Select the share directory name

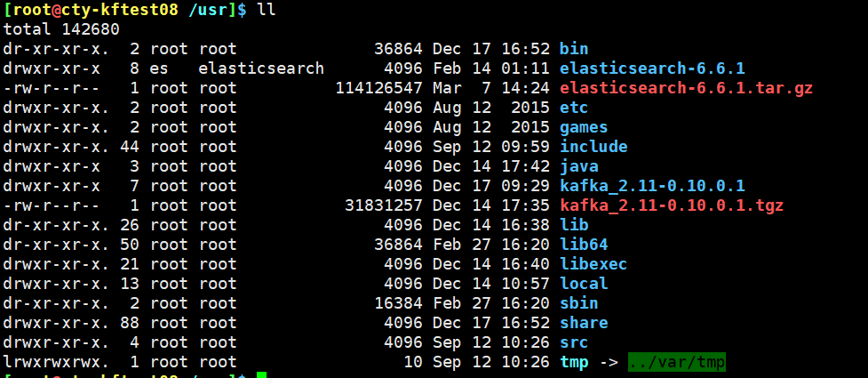pos(584,323)
